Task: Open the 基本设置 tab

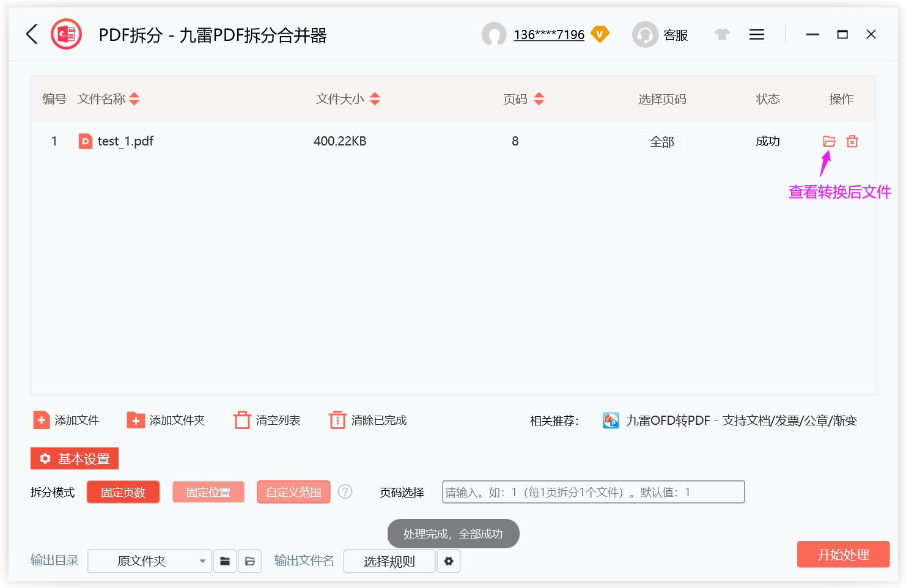Action: (75, 458)
